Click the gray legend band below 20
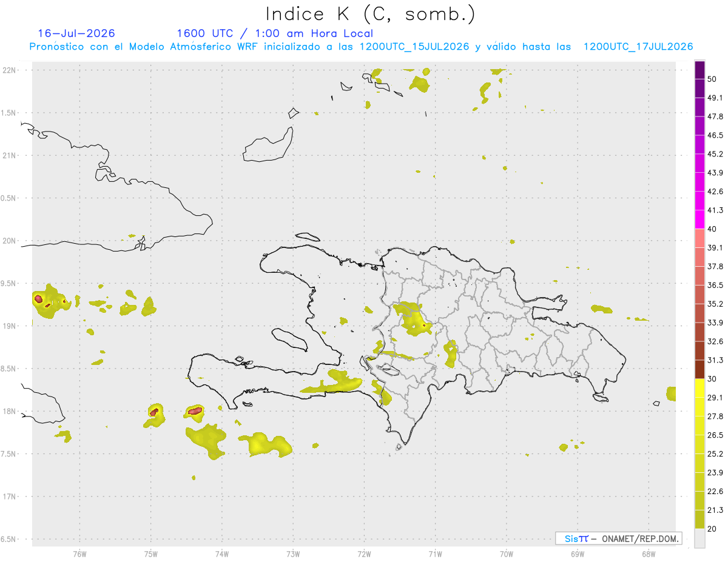 [x=700, y=538]
